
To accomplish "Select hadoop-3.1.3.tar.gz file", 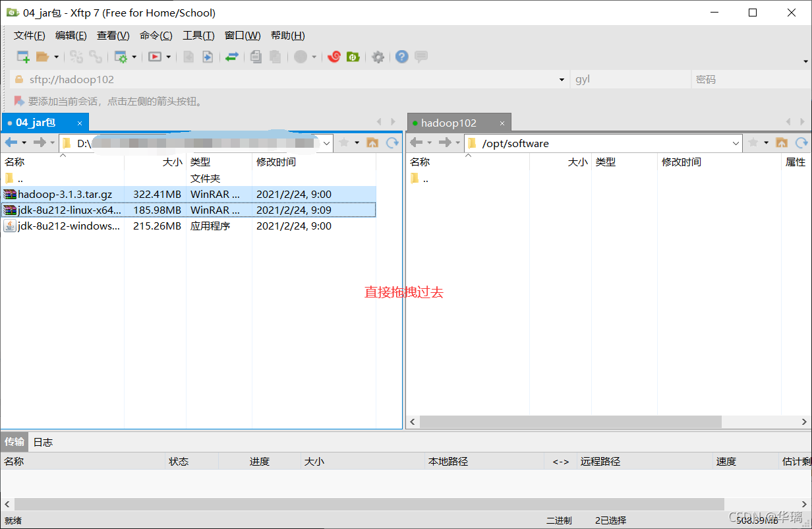I will [188, 194].
